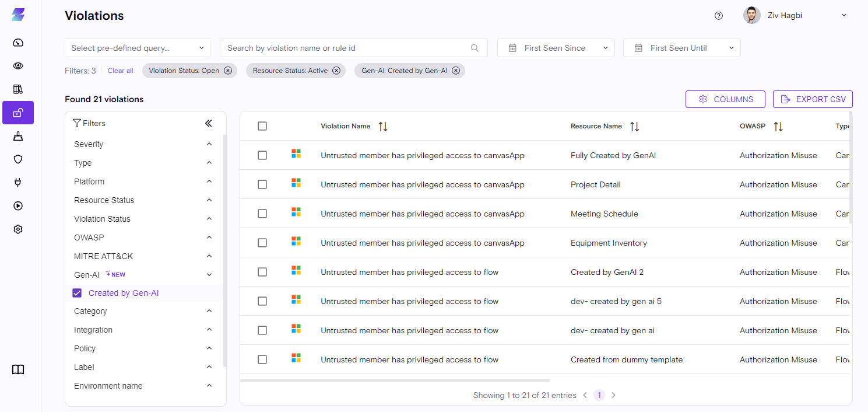
Task: Open the dashboard gauge icon in sidebar
Action: 18,43
